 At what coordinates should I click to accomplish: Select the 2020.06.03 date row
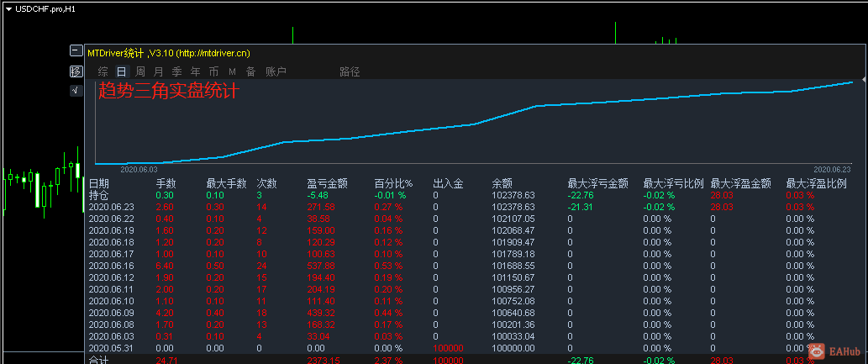[112, 336]
